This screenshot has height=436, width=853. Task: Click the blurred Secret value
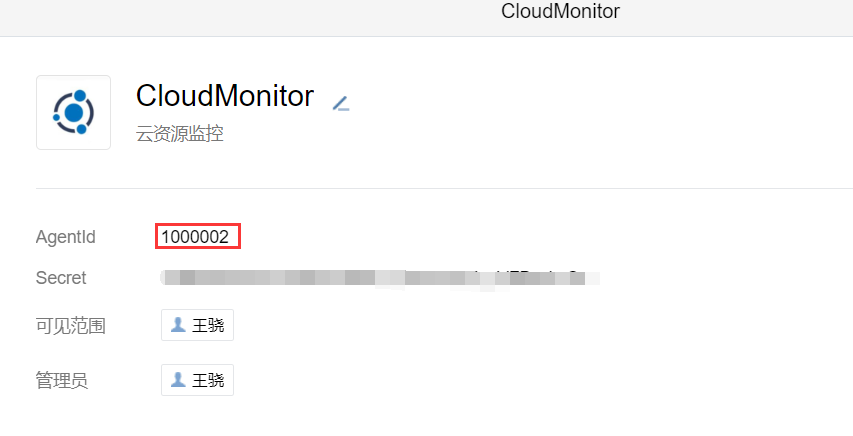point(380,278)
